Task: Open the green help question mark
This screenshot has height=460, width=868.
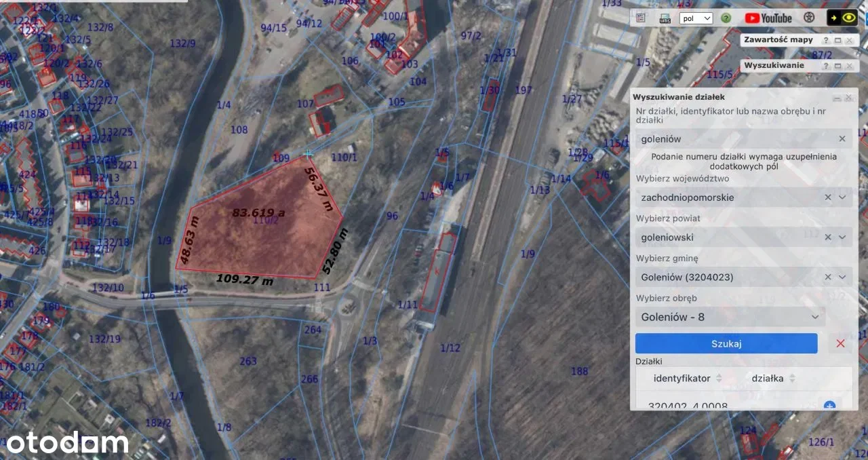Action: 726,18
